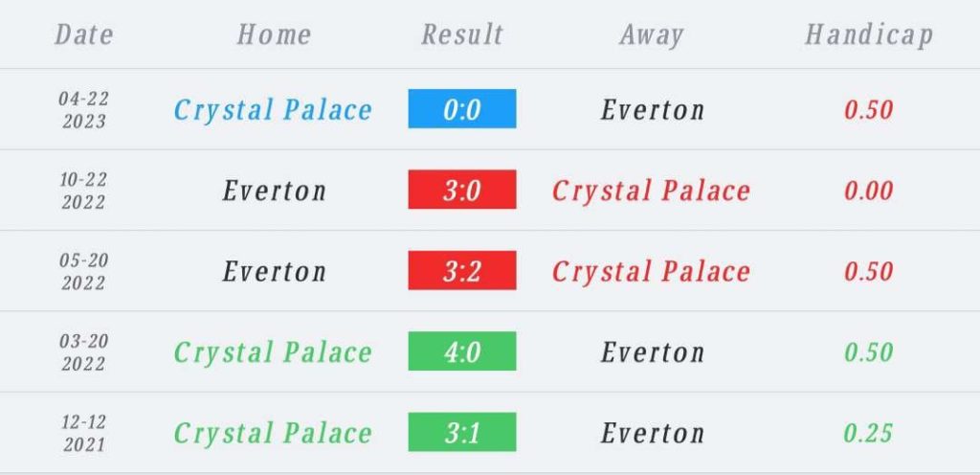This screenshot has width=980, height=475.
Task: Click the 04-22 2023 match date
Action: tap(84, 109)
